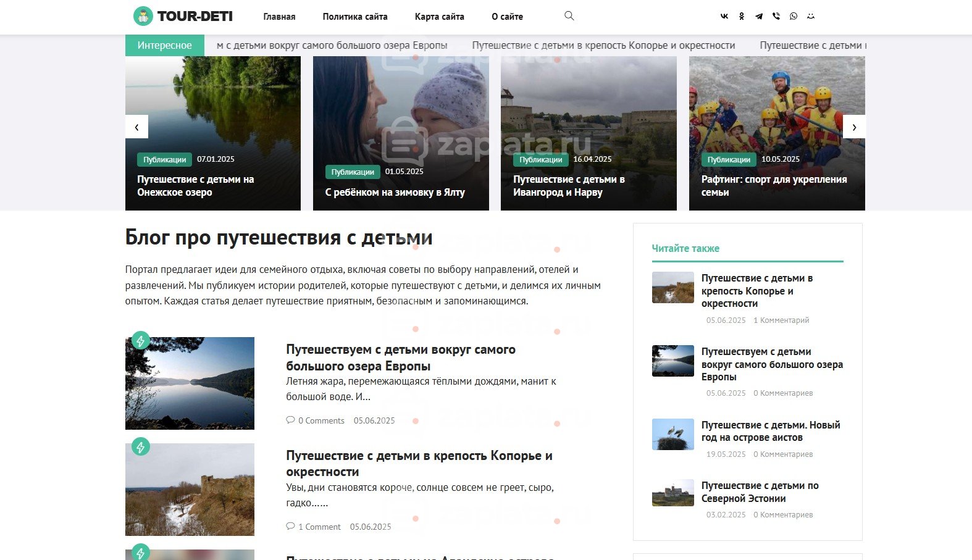Image resolution: width=972 pixels, height=560 pixels.
Task: Click sidebar date '19.05.2025'
Action: [726, 454]
